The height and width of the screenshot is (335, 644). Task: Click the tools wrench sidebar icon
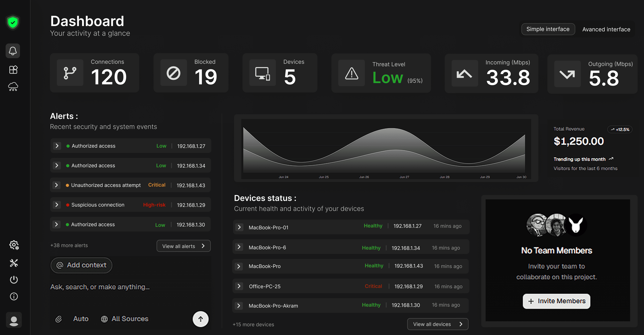click(x=14, y=263)
